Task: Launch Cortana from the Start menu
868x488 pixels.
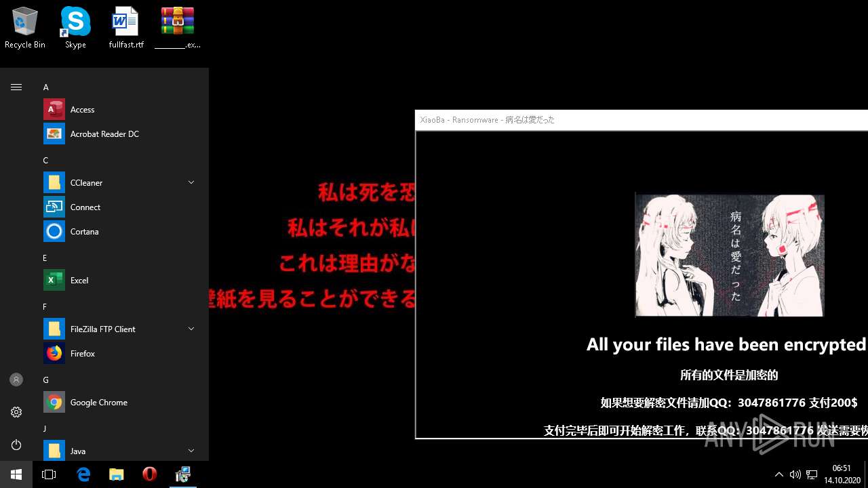Action: pyautogui.click(x=121, y=231)
